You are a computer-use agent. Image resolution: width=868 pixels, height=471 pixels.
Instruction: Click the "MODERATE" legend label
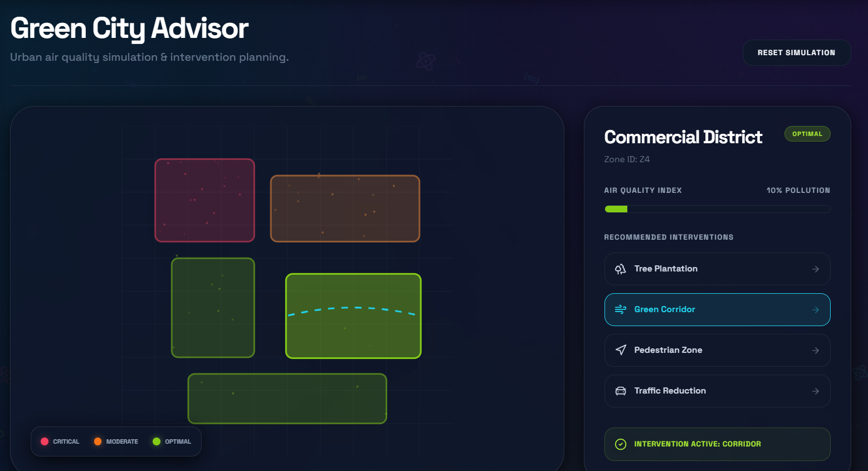122,441
